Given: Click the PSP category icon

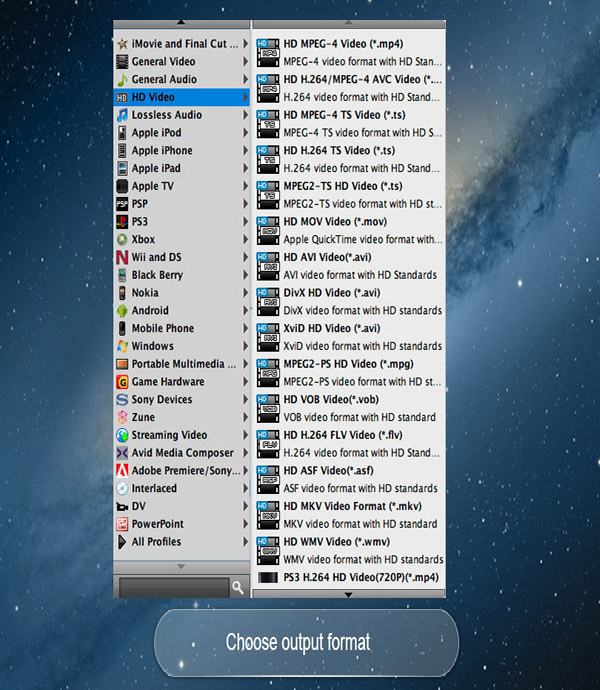Looking at the screenshot, I should coord(122,204).
